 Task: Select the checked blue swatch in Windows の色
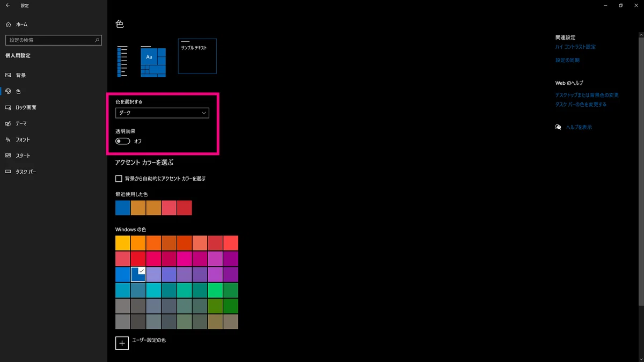pyautogui.click(x=138, y=275)
